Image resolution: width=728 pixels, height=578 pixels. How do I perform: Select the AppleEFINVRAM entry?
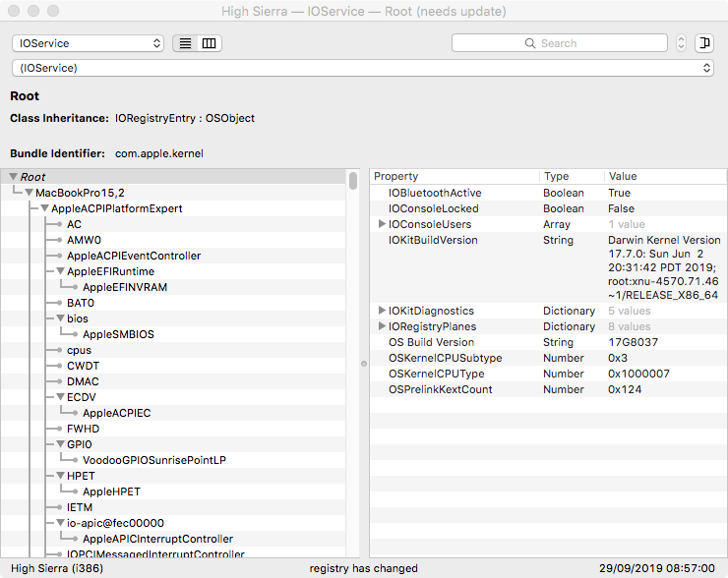pyautogui.click(x=125, y=287)
